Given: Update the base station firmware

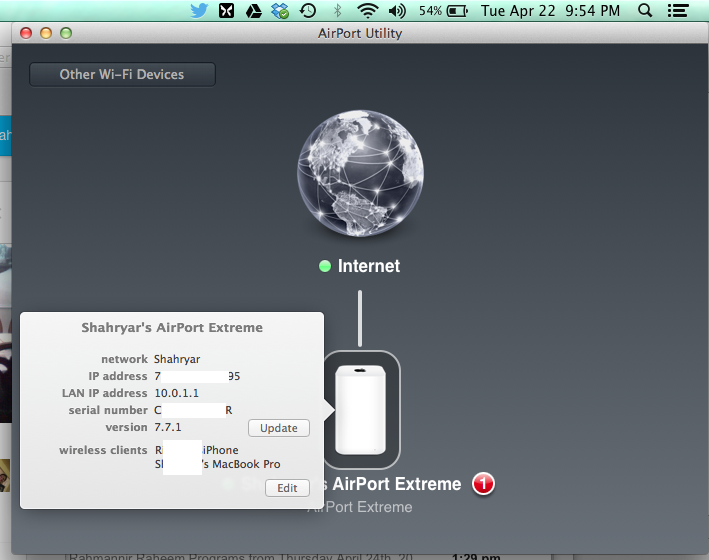Looking at the screenshot, I should point(279,428).
